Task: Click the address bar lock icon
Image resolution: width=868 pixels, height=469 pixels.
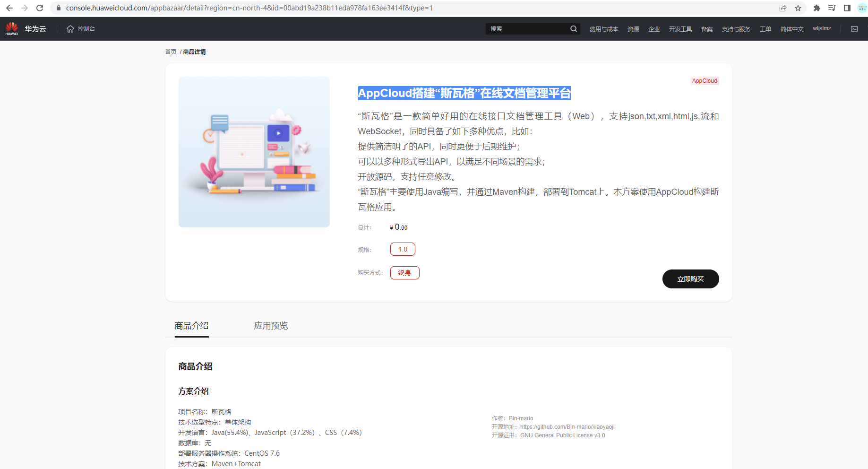Action: [59, 8]
